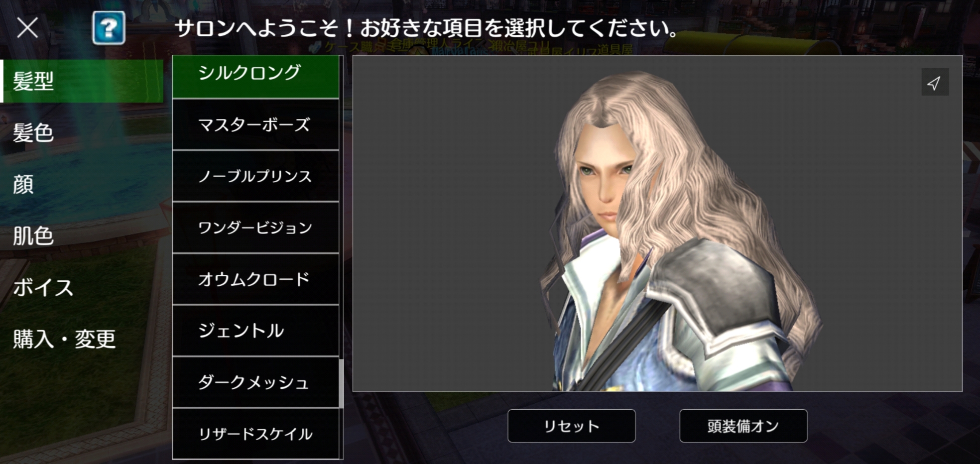This screenshot has width=980, height=464.
Task: Toggle the 頭装備オン button
Action: 743,426
